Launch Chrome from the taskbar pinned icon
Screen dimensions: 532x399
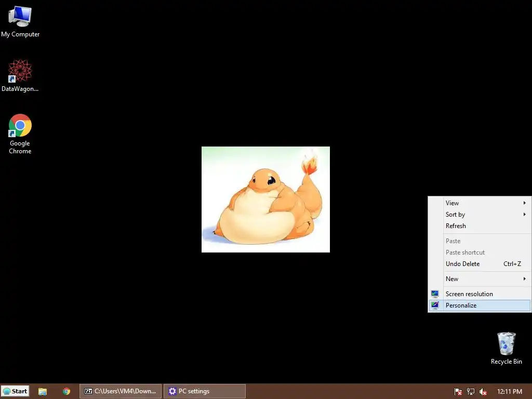click(x=66, y=391)
